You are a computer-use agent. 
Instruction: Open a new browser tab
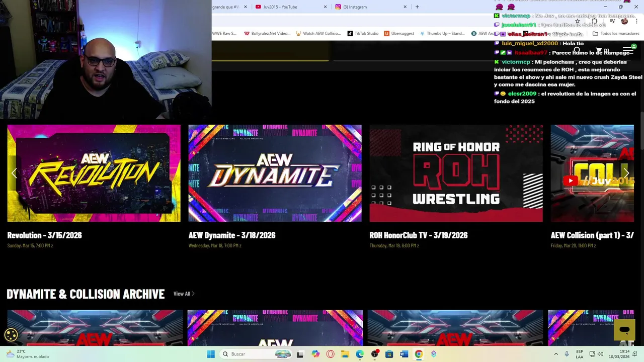(417, 7)
